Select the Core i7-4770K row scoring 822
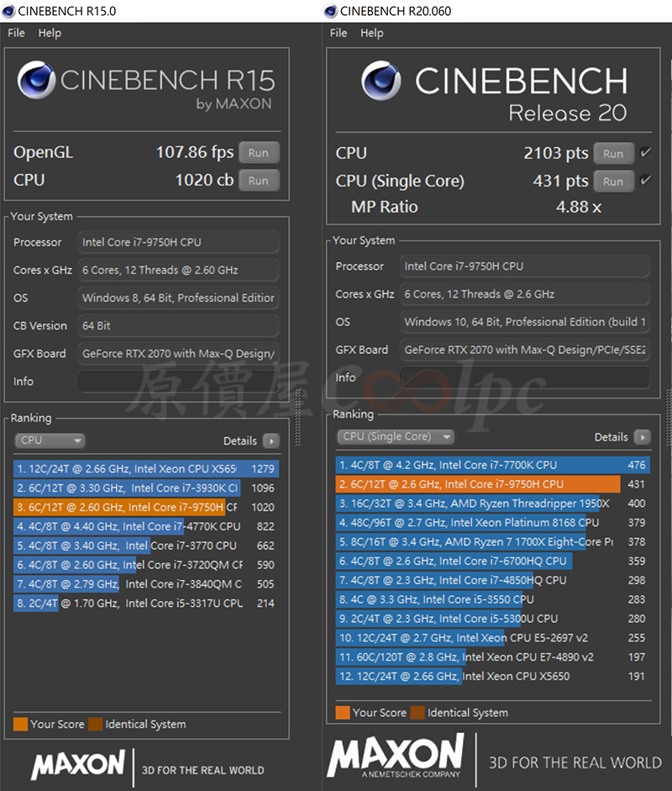Viewport: 672px width, 791px height. (x=146, y=526)
